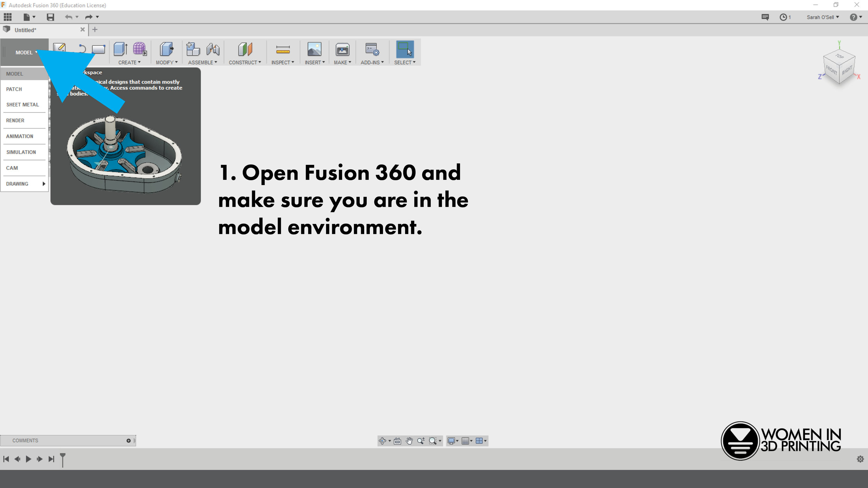
Task: Activate the Select tool icon
Action: pos(405,49)
